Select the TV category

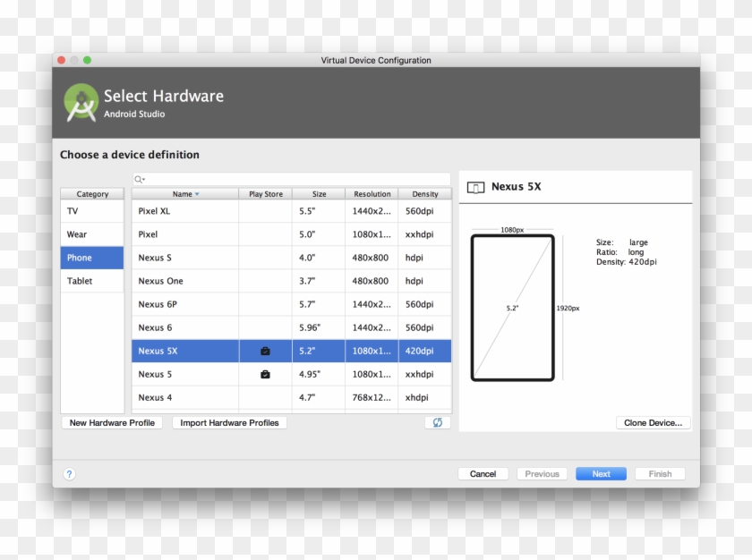click(x=92, y=211)
